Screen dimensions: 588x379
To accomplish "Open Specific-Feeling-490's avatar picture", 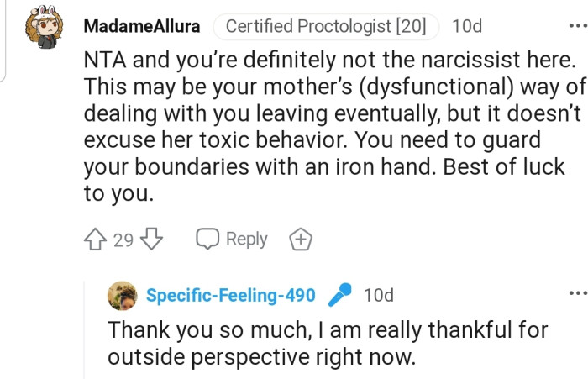I will pyautogui.click(x=123, y=296).
